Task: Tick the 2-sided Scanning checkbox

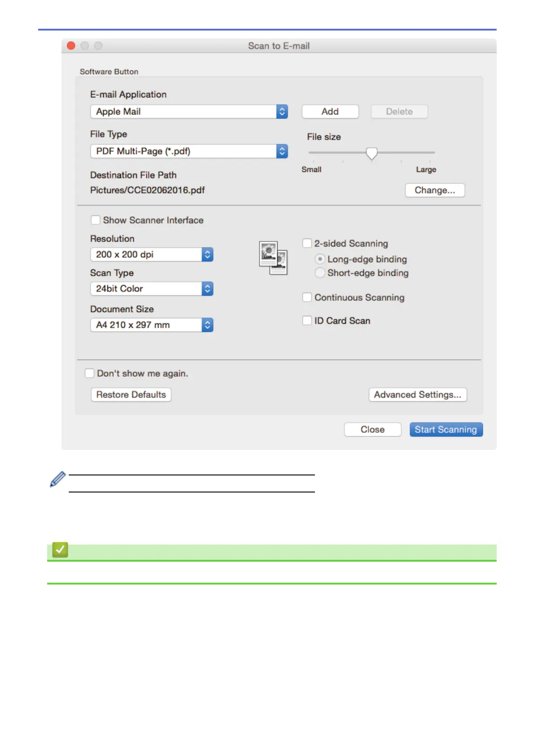Action: click(307, 243)
